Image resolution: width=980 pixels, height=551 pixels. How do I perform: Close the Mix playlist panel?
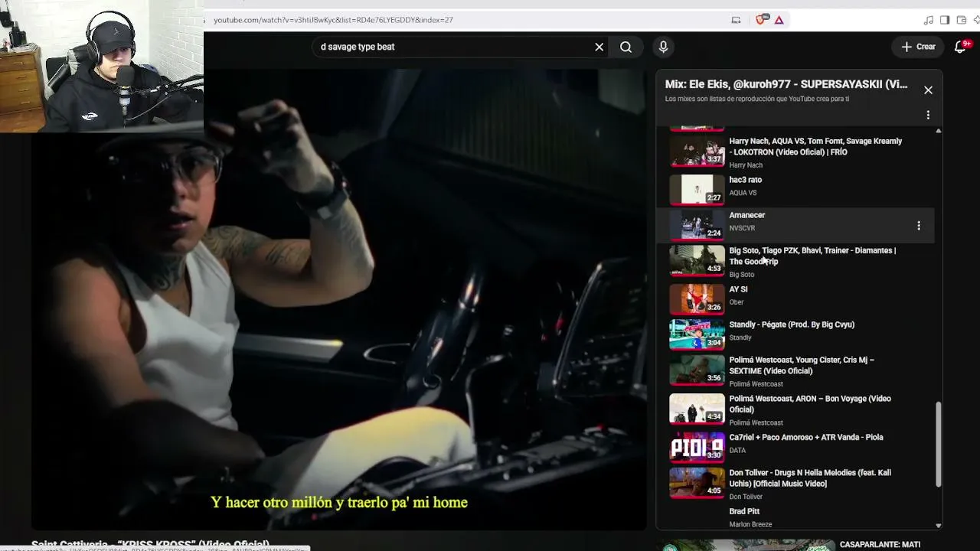(928, 90)
